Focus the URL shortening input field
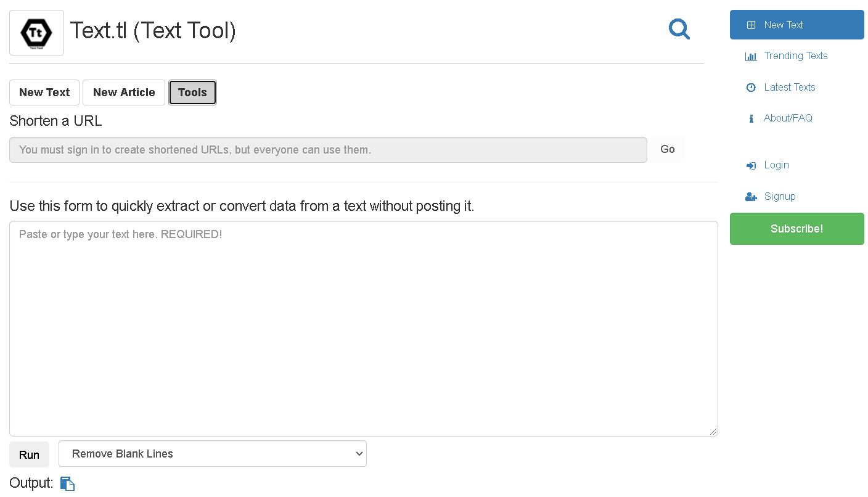Screen dimensions: 868x497 click(327, 149)
